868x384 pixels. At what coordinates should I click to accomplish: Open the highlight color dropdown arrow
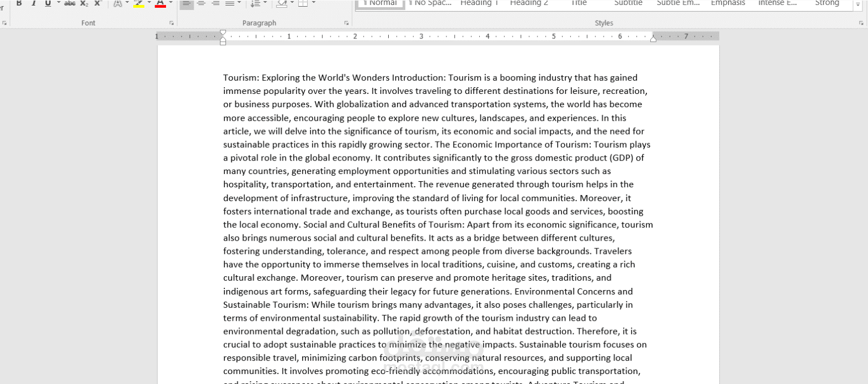coord(149,3)
